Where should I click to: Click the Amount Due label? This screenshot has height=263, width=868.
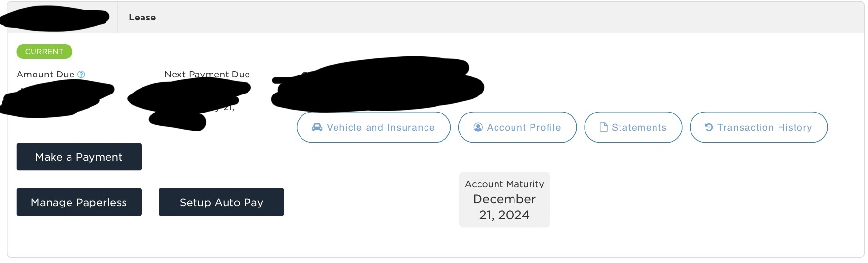pyautogui.click(x=45, y=75)
